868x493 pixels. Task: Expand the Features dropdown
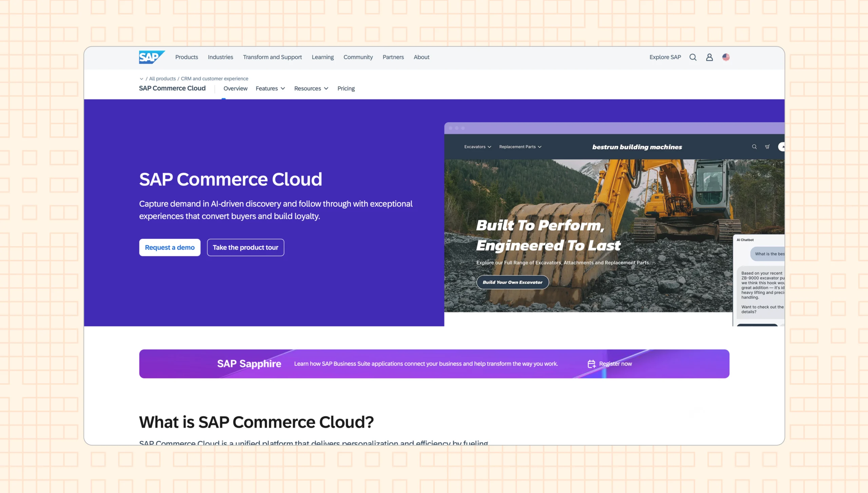[x=270, y=89]
